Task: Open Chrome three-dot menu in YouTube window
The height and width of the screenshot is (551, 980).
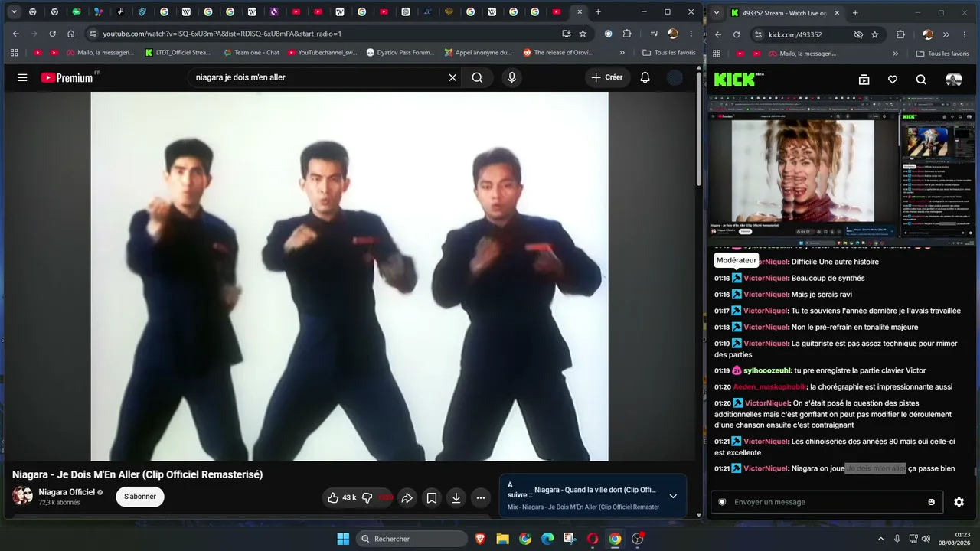Action: [x=691, y=34]
